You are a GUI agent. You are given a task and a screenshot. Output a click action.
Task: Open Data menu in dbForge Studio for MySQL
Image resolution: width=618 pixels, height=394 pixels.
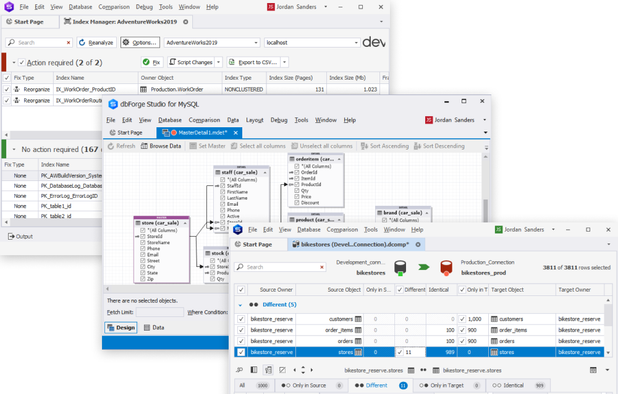click(x=233, y=120)
